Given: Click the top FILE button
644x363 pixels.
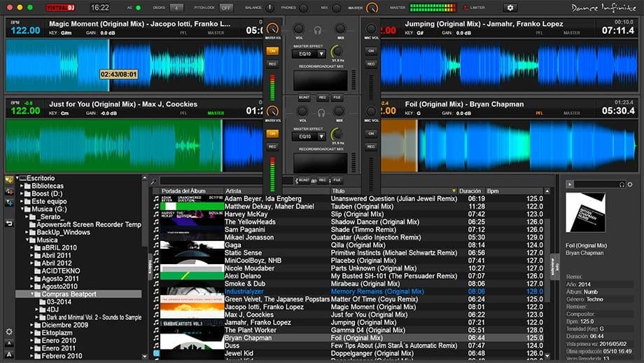Looking at the screenshot, I should (337, 97).
